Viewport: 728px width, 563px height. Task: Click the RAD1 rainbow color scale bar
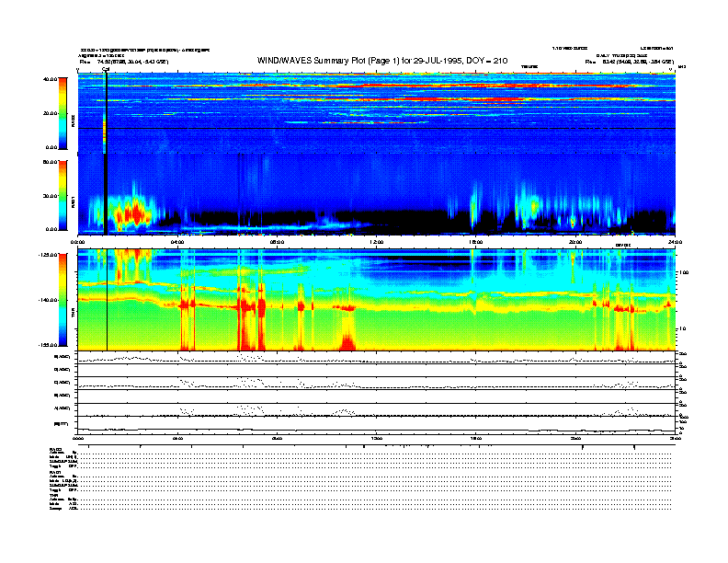(63, 196)
